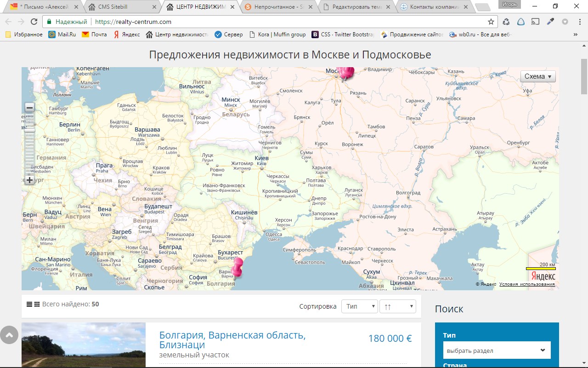
Task: Open listing Болгария, Варненская область, Близнаци
Action: (232, 340)
